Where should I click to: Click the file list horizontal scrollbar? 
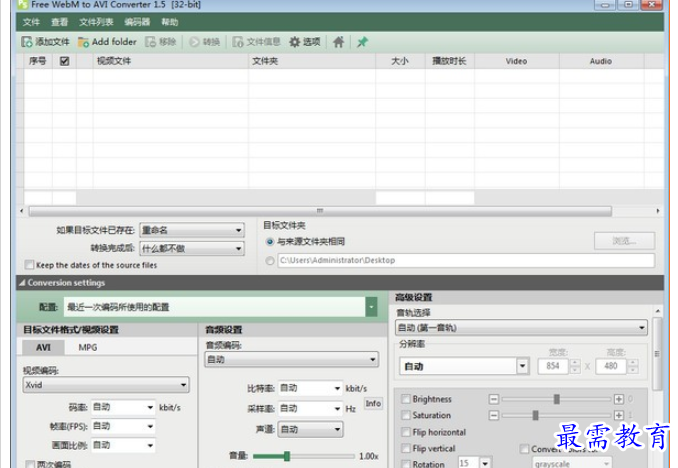coord(320,211)
